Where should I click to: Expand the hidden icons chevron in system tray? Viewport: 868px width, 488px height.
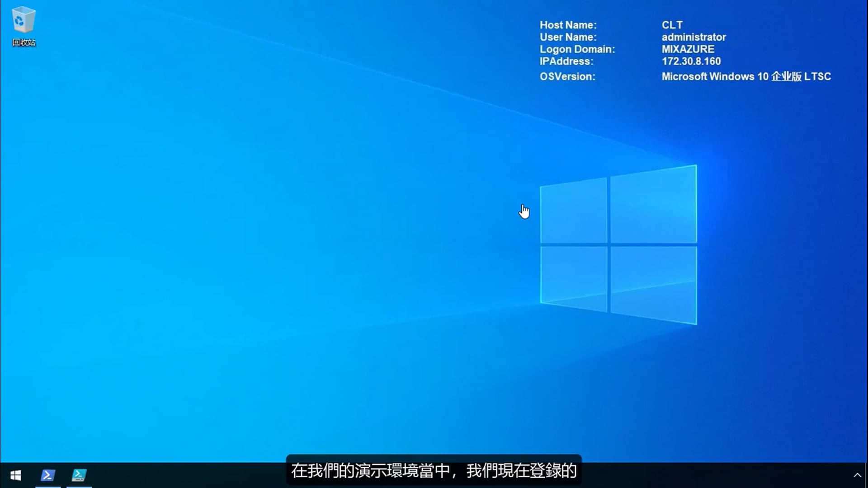point(858,475)
